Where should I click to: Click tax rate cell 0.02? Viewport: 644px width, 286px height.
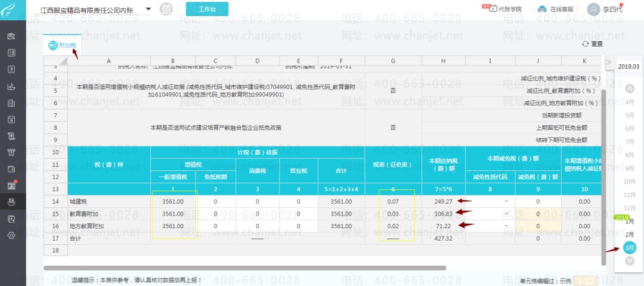tap(393, 226)
